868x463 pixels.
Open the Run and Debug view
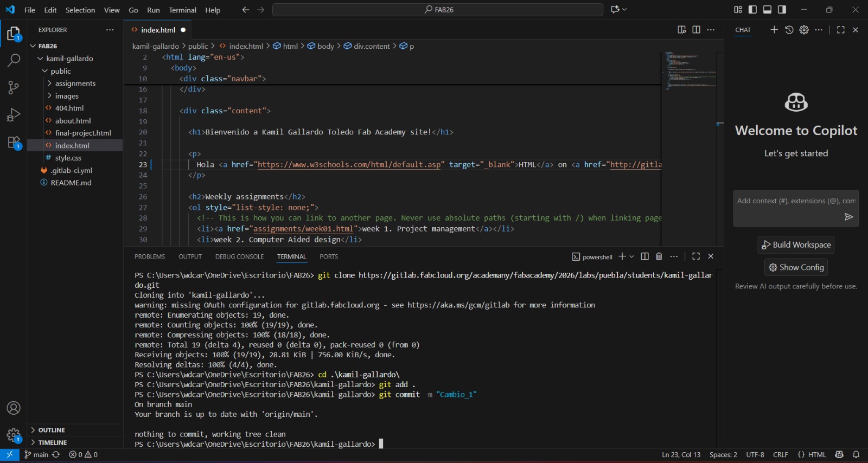coord(14,115)
